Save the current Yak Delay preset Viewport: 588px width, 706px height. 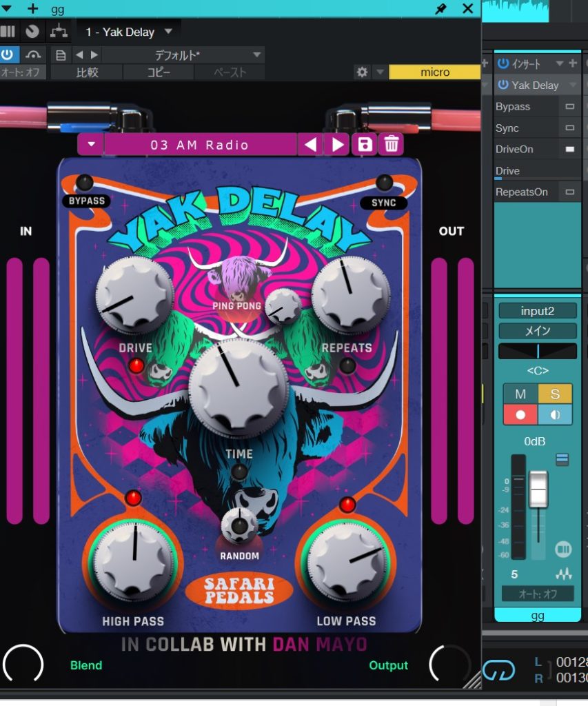[x=365, y=145]
